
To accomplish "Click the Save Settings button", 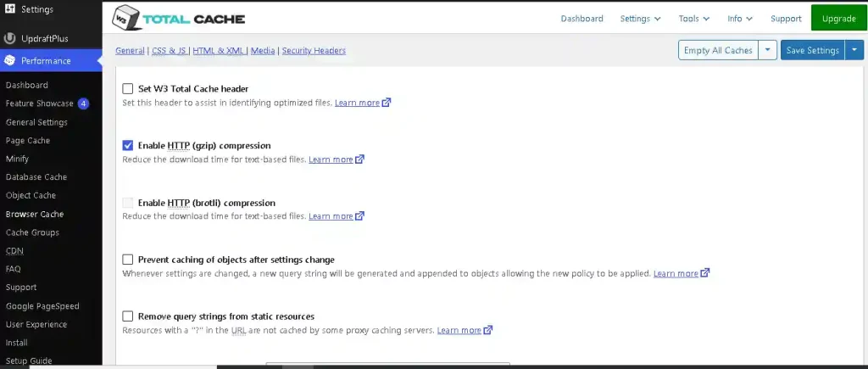I will coord(813,50).
